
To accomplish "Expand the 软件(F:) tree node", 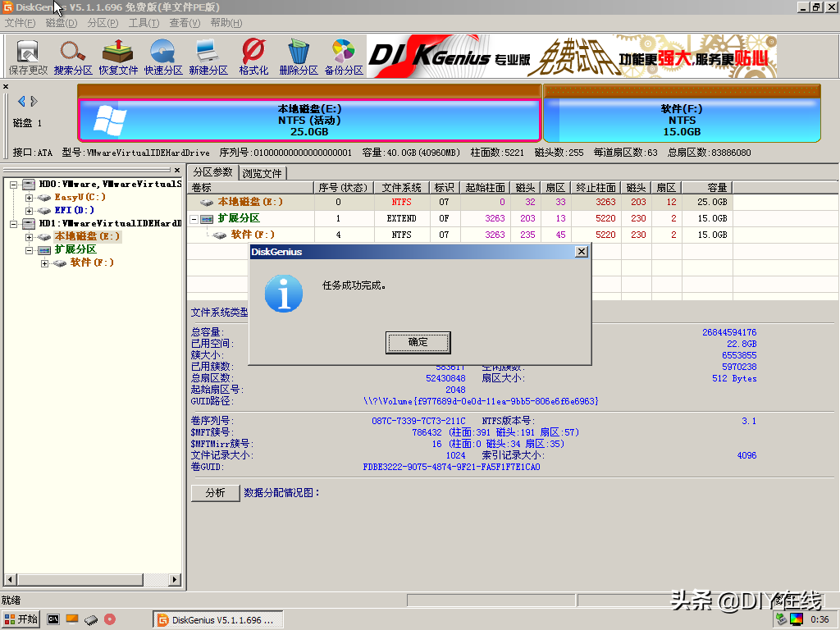I will point(44,263).
